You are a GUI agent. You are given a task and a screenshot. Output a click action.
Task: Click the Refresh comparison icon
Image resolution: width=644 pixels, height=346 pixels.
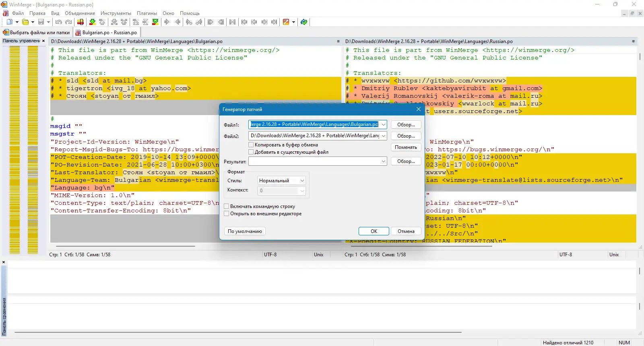pyautogui.click(x=304, y=22)
